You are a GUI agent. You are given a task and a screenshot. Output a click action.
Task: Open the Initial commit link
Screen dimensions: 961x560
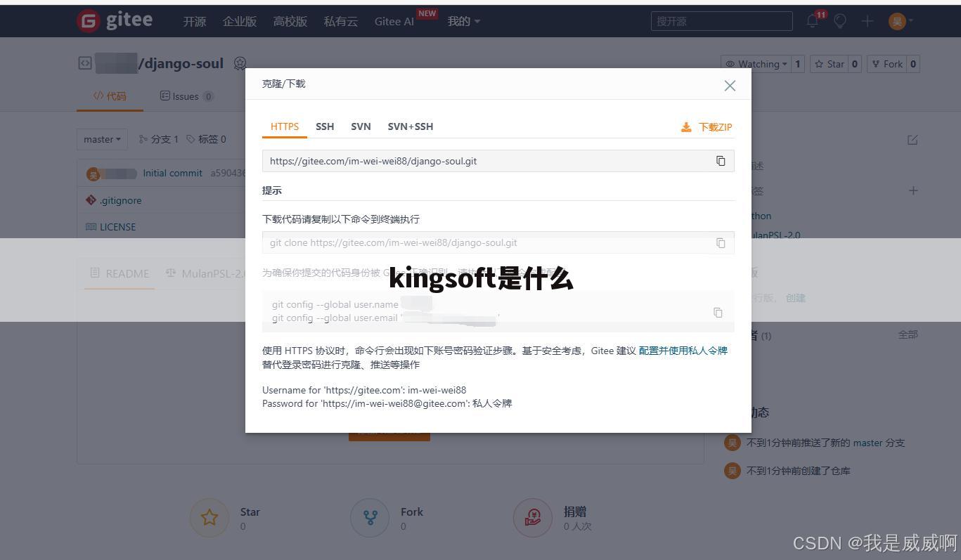(x=172, y=173)
